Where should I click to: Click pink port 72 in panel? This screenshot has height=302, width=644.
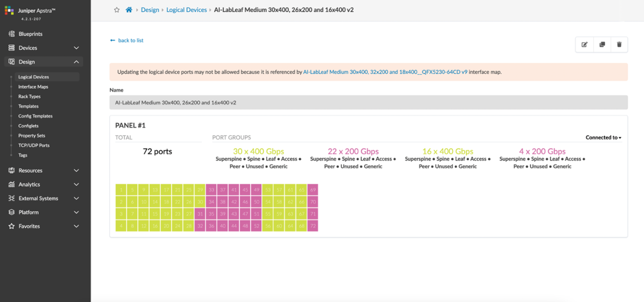click(313, 226)
